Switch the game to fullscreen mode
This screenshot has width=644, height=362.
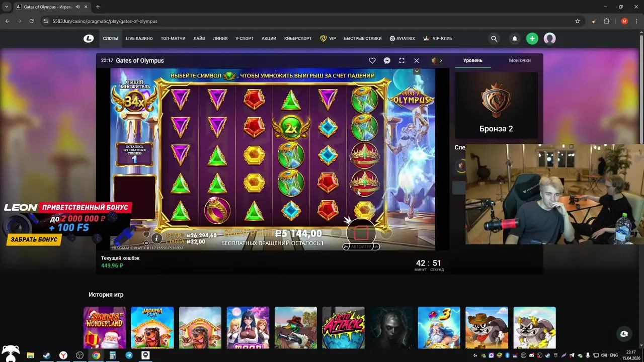pyautogui.click(x=401, y=60)
